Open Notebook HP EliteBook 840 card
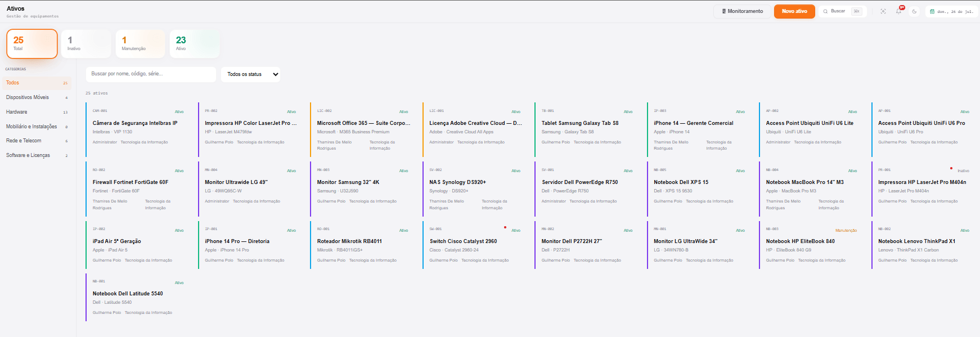Viewport: 980px width, 337px height. click(812, 245)
